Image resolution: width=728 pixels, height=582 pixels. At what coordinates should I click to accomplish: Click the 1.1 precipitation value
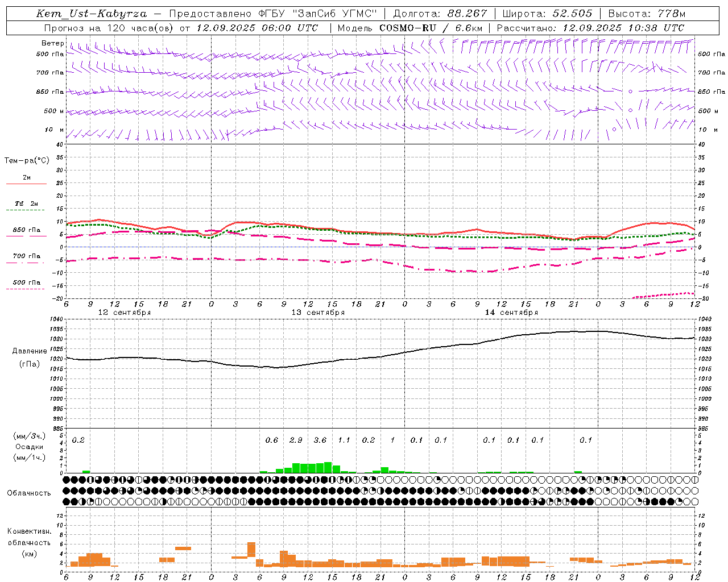click(344, 440)
